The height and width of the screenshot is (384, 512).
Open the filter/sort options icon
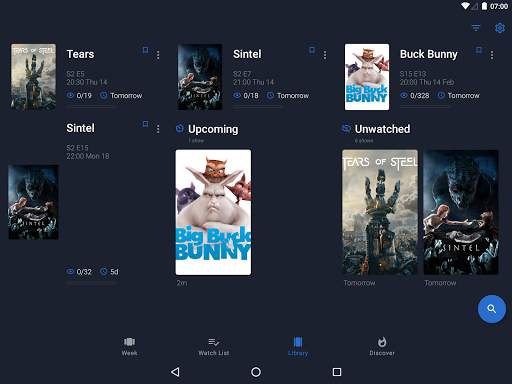click(476, 28)
